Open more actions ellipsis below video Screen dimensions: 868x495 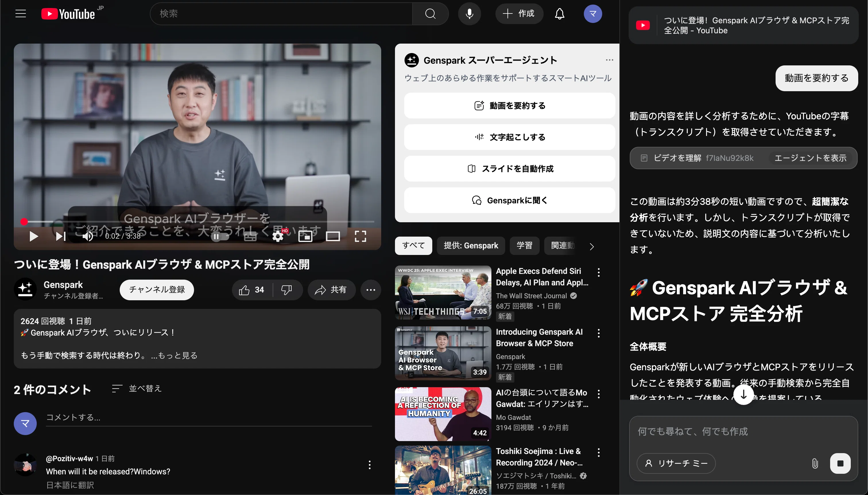pos(371,290)
